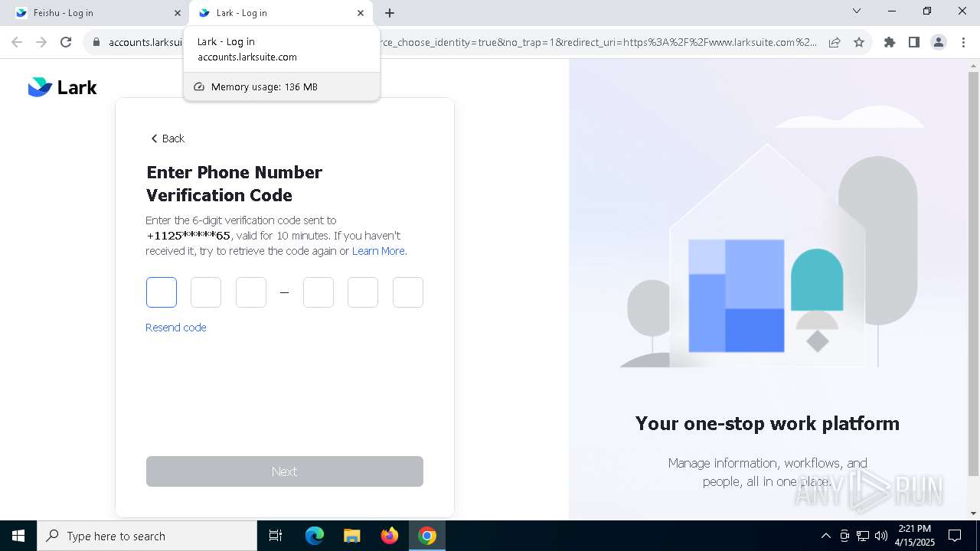Open the Chrome extensions puzzle icon
Image resolution: width=980 pixels, height=551 pixels.
click(x=890, y=42)
